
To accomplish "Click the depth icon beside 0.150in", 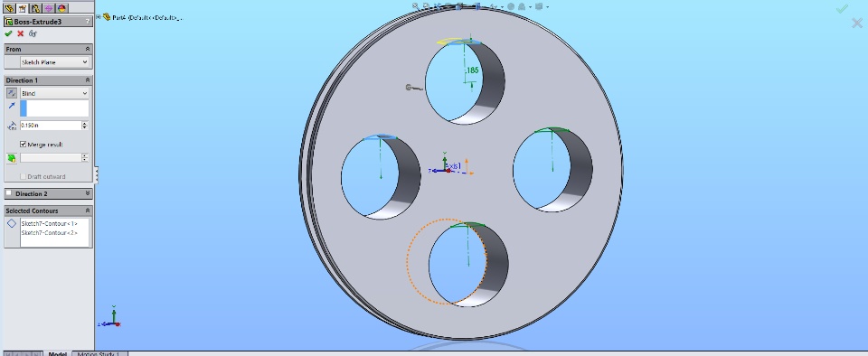I will point(12,126).
